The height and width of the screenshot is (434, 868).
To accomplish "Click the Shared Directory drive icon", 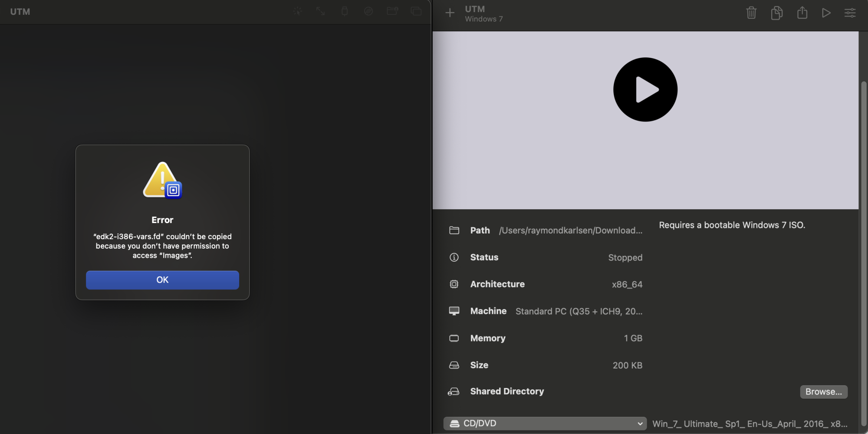I will (454, 392).
